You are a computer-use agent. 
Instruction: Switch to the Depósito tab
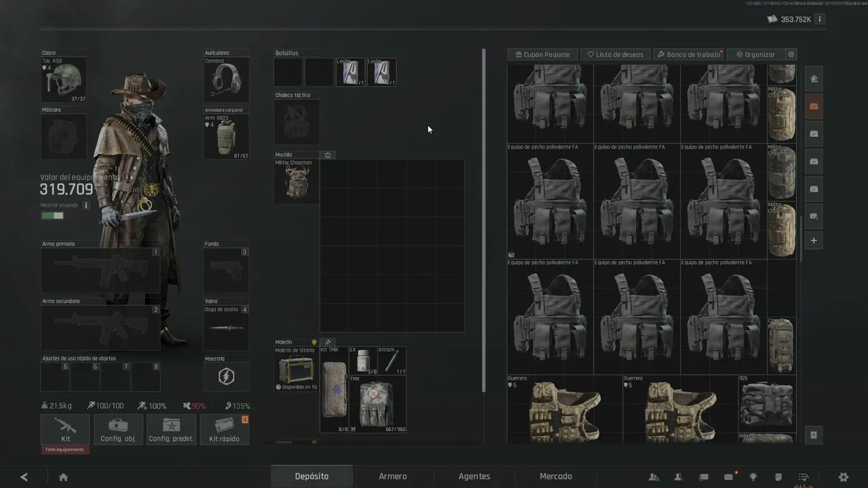312,476
